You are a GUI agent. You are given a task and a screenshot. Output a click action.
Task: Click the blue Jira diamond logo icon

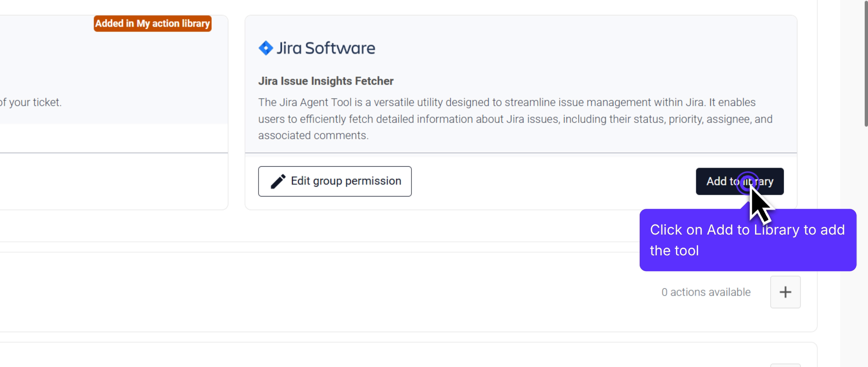point(265,48)
